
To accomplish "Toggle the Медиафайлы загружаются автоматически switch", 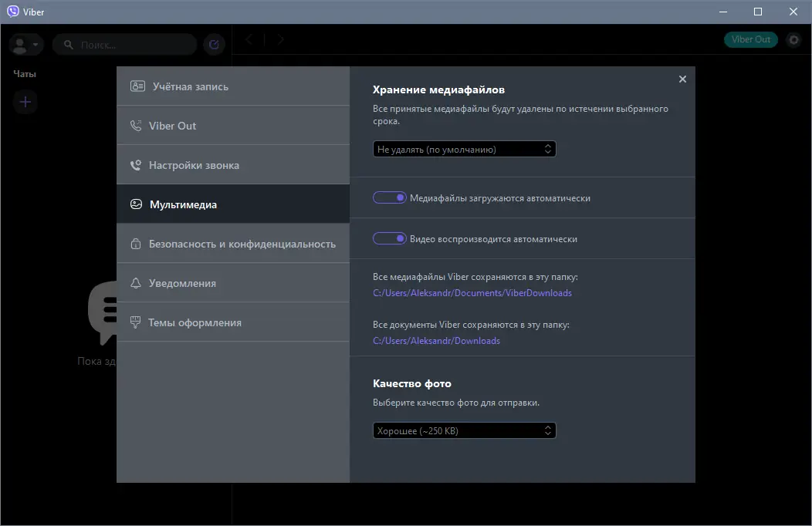I will tap(390, 197).
